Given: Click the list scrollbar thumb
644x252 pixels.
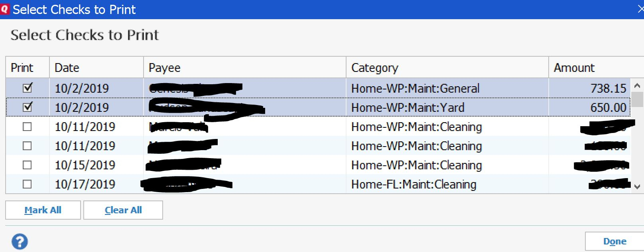Looking at the screenshot, I should pos(637,99).
